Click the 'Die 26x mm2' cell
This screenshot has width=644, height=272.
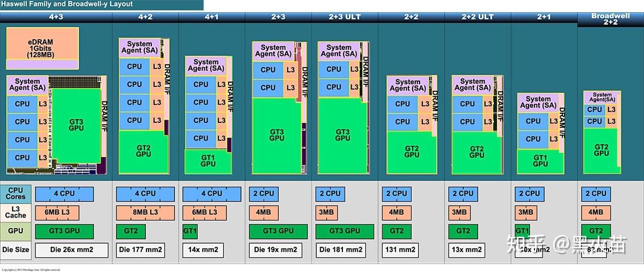72,250
